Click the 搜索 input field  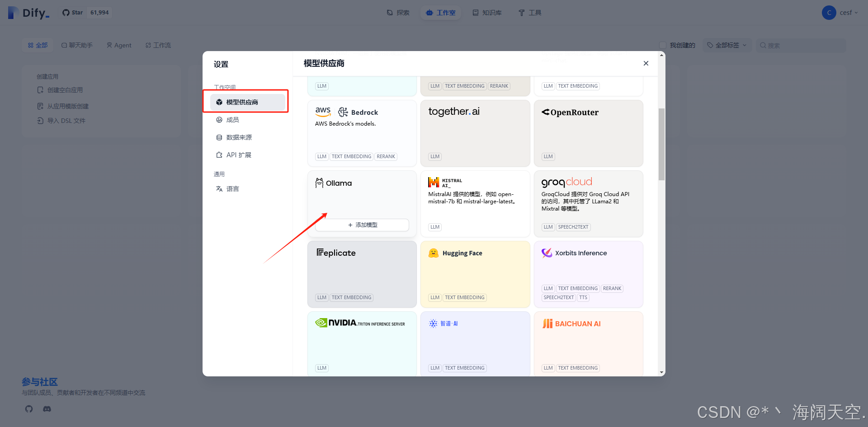(x=801, y=45)
